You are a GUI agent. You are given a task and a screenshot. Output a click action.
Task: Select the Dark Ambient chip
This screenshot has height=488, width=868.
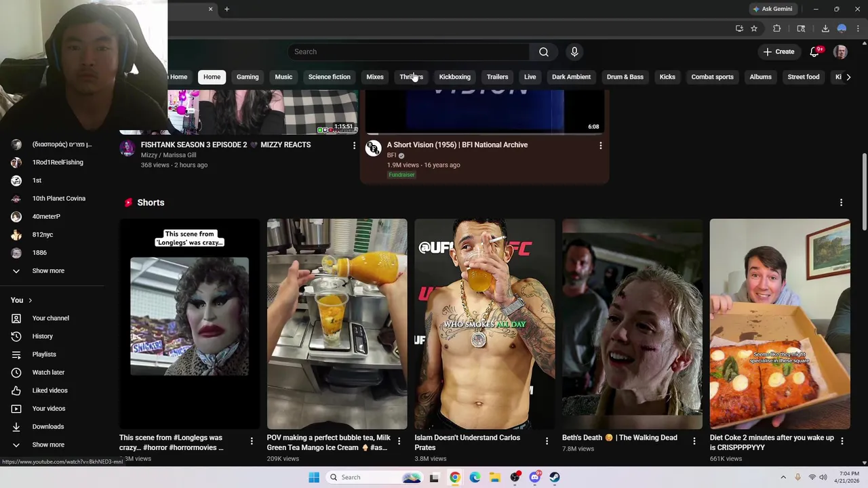click(571, 77)
